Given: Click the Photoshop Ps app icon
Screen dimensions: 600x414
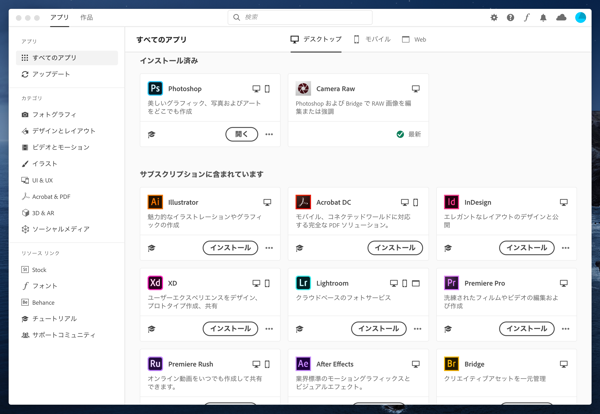Looking at the screenshot, I should click(155, 88).
